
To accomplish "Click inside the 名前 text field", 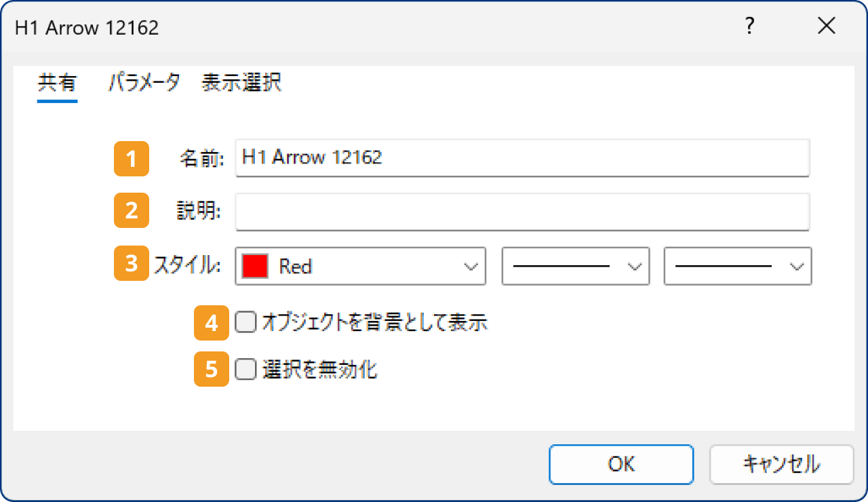I will (475, 157).
